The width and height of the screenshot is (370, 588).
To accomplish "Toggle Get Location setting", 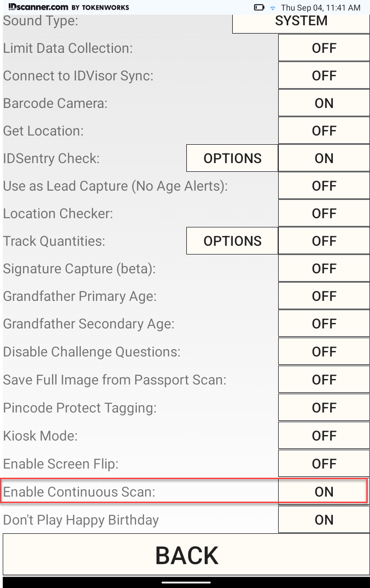I will click(324, 130).
